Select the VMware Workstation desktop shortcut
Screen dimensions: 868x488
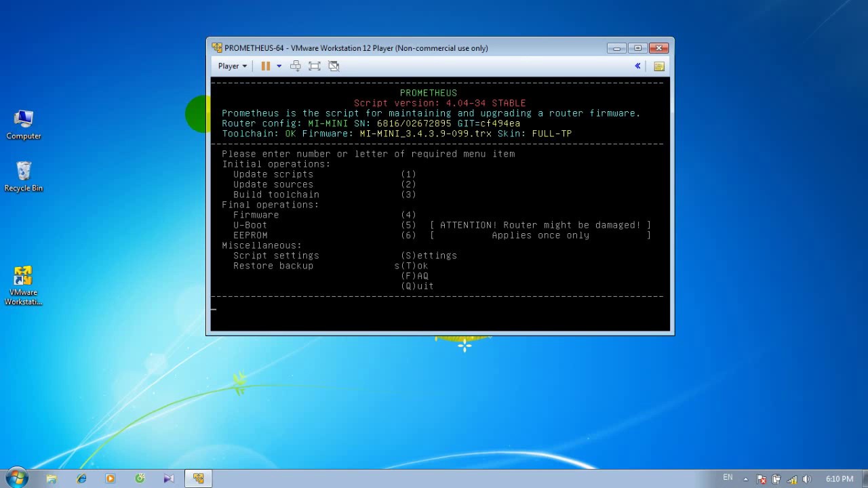[24, 286]
